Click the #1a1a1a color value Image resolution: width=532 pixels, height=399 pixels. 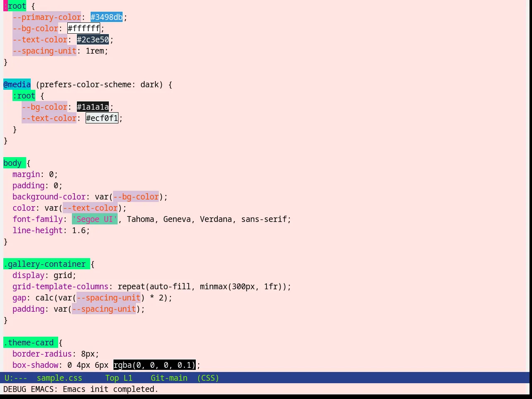coord(93,107)
